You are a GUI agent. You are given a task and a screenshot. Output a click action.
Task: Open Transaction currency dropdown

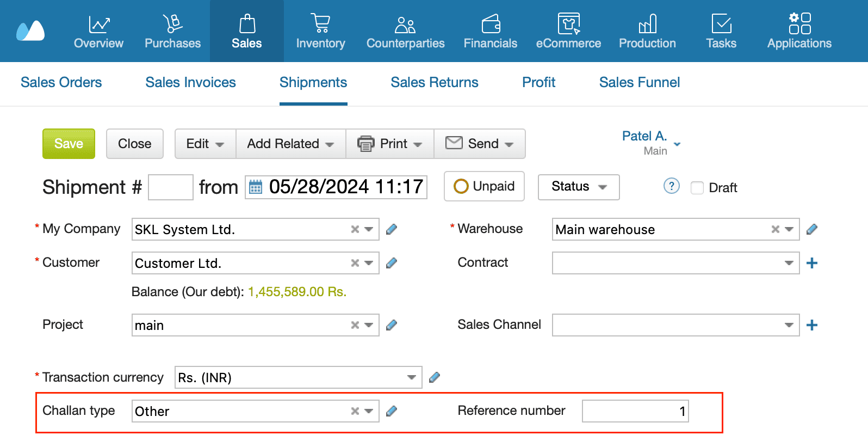coord(411,378)
